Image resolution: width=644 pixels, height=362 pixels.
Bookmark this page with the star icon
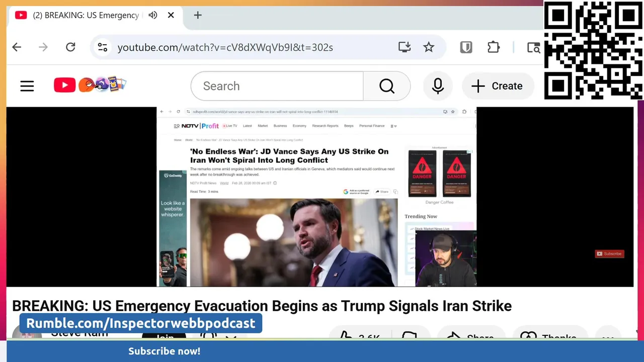pyautogui.click(x=429, y=47)
